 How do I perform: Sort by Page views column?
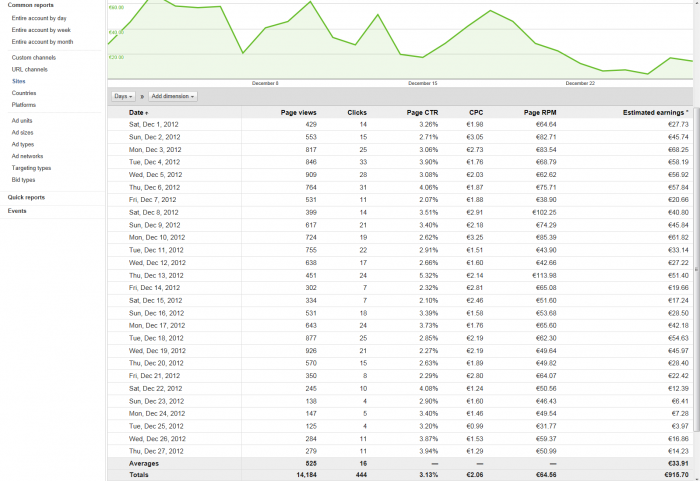pyautogui.click(x=298, y=113)
